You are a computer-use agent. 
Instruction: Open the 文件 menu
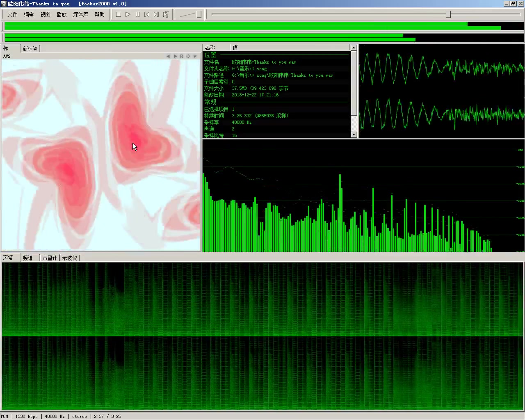tap(12, 14)
